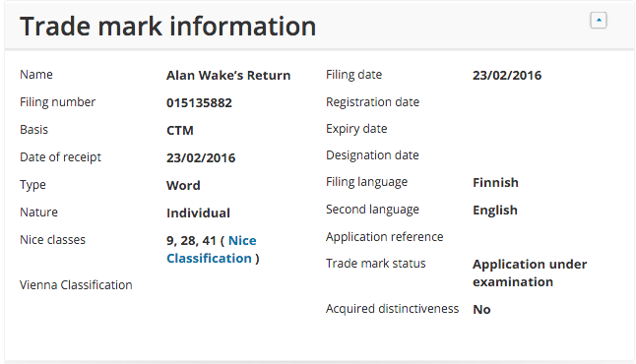Image resolution: width=636 pixels, height=364 pixels.
Task: Select the English second language value
Action: click(x=495, y=210)
